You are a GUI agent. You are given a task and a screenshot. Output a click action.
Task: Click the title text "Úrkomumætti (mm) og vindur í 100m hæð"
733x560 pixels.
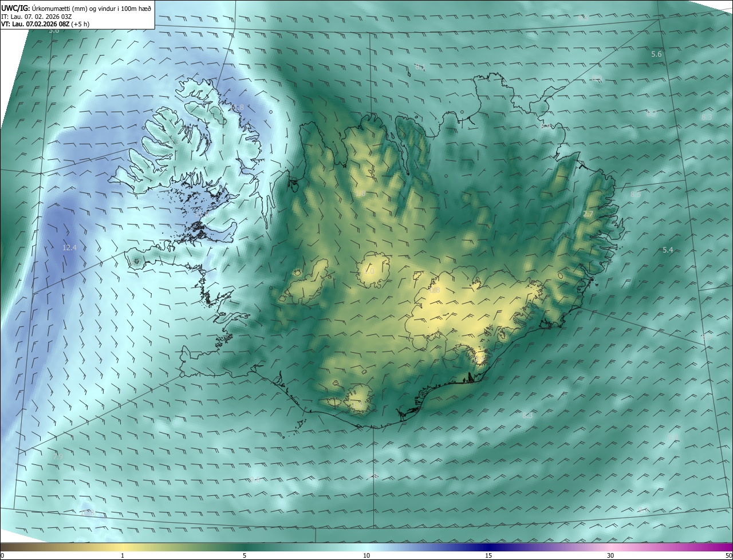pos(90,8)
